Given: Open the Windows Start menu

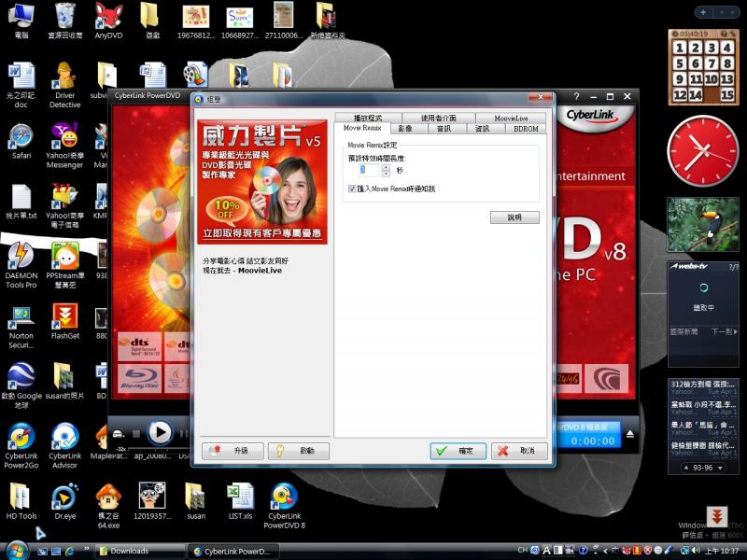Looking at the screenshot, I should [16, 550].
